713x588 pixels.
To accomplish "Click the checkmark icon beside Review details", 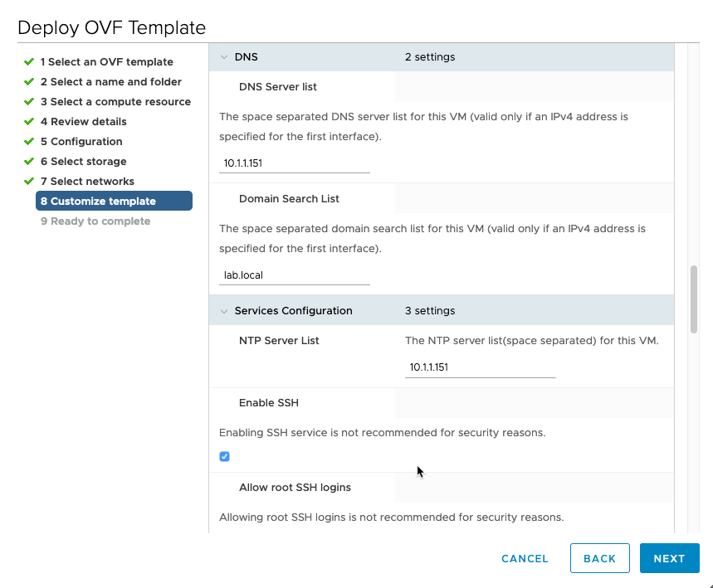I will click(28, 121).
